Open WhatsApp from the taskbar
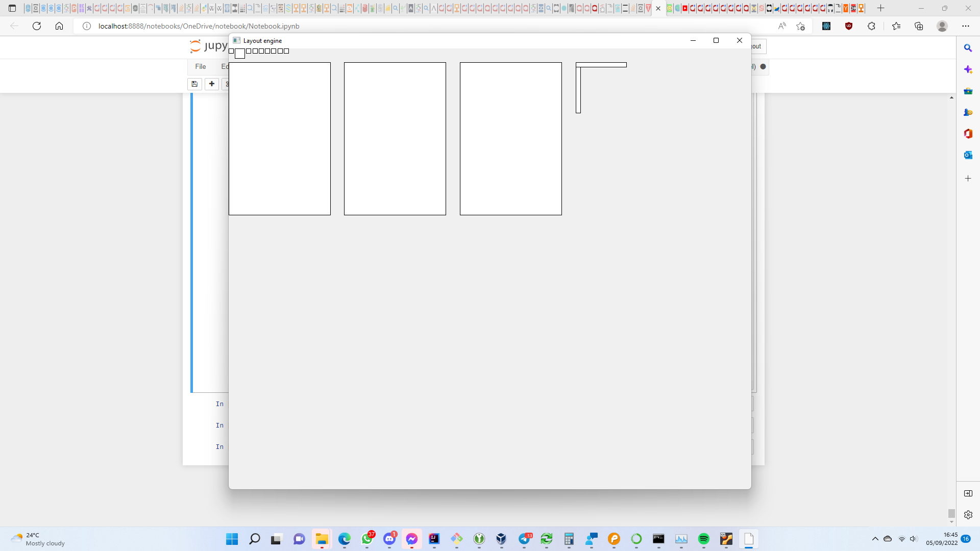Image resolution: width=980 pixels, height=551 pixels. (368, 539)
